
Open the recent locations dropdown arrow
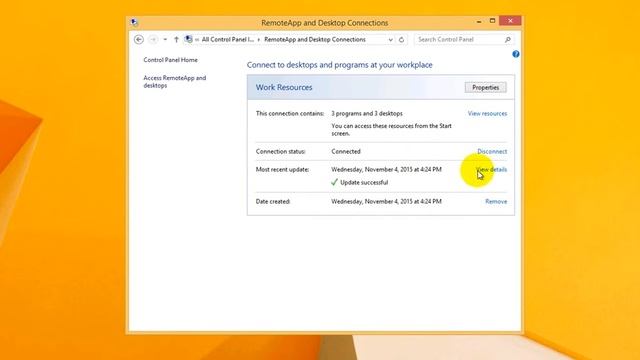(165, 40)
